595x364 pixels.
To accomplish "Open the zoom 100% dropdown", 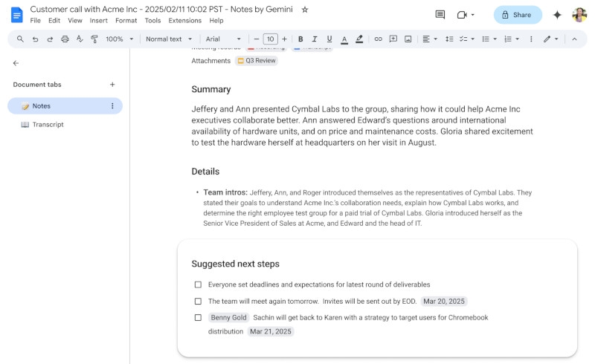I will click(119, 39).
